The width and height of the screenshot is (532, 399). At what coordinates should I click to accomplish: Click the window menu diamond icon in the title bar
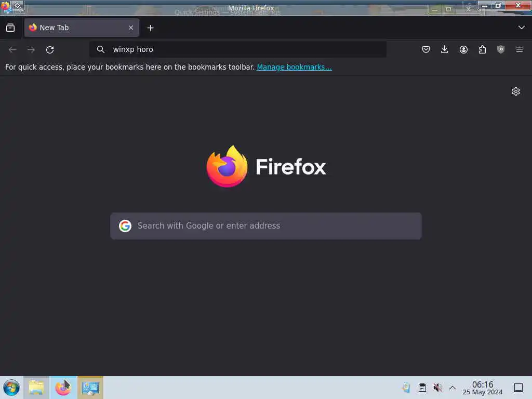[17, 6]
